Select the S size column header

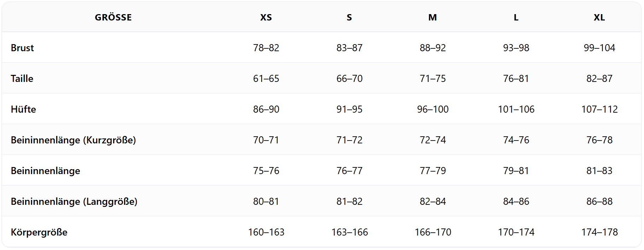tap(349, 17)
